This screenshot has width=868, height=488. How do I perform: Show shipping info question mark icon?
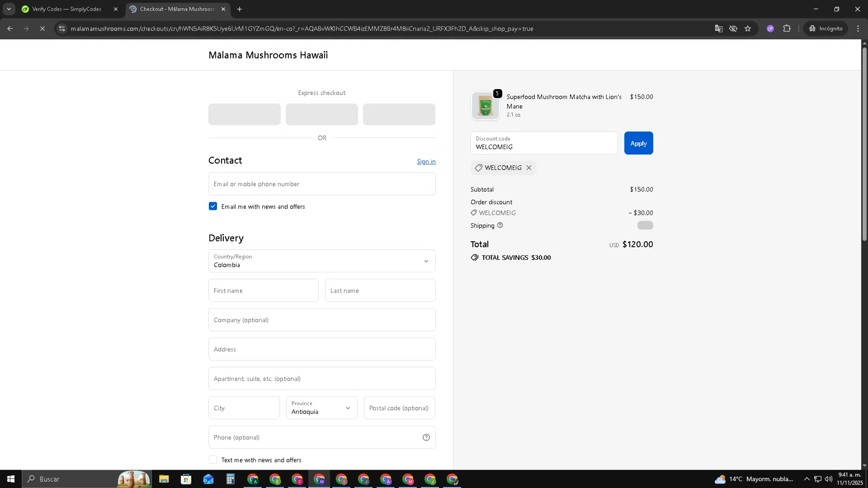pyautogui.click(x=500, y=225)
